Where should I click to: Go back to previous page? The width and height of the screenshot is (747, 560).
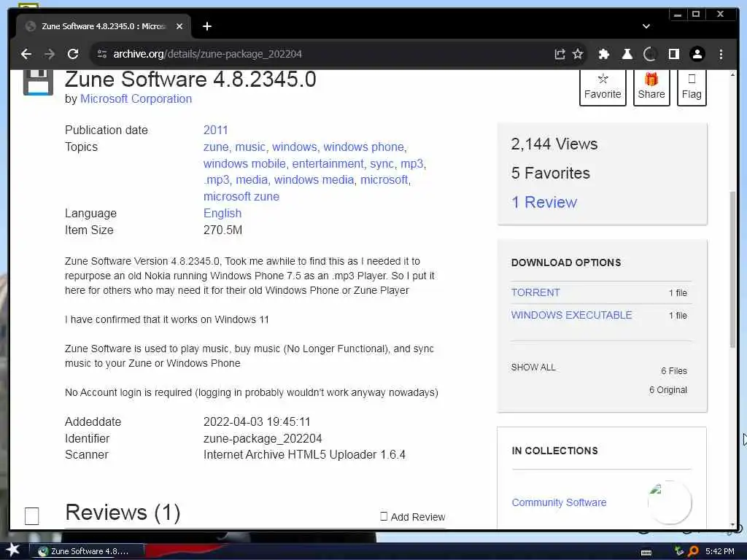click(x=26, y=54)
